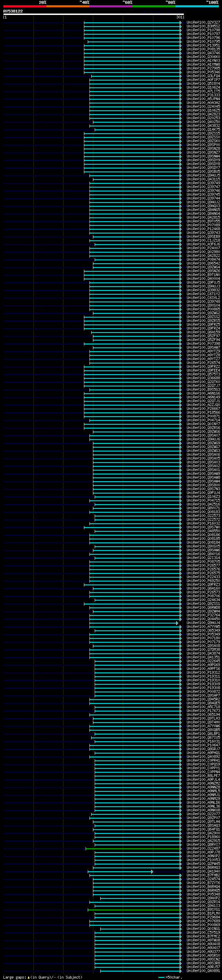The width and height of the screenshot is (222, 980).
Task: Select hit label UniRef100_A9RJ57
Action: (x=203, y=967)
